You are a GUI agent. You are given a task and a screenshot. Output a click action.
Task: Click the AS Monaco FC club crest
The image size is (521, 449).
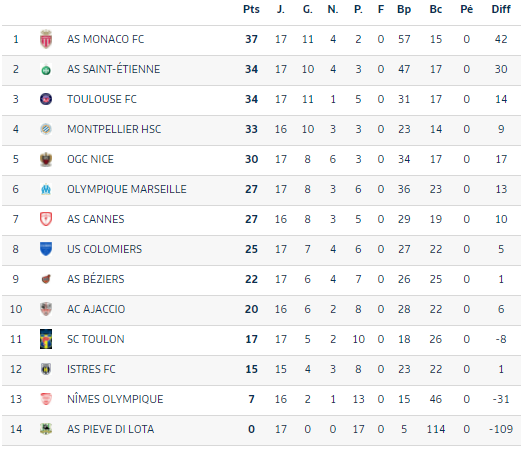coord(46,39)
